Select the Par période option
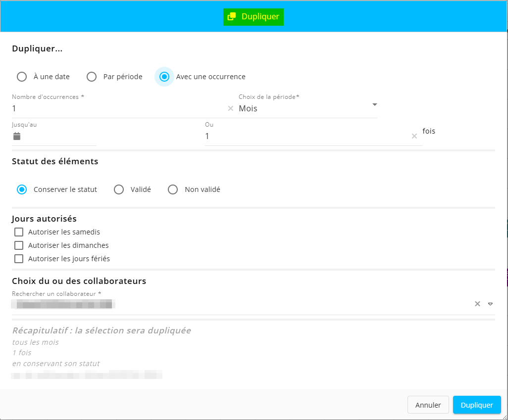Image resolution: width=508 pixels, height=420 pixels. coord(92,77)
